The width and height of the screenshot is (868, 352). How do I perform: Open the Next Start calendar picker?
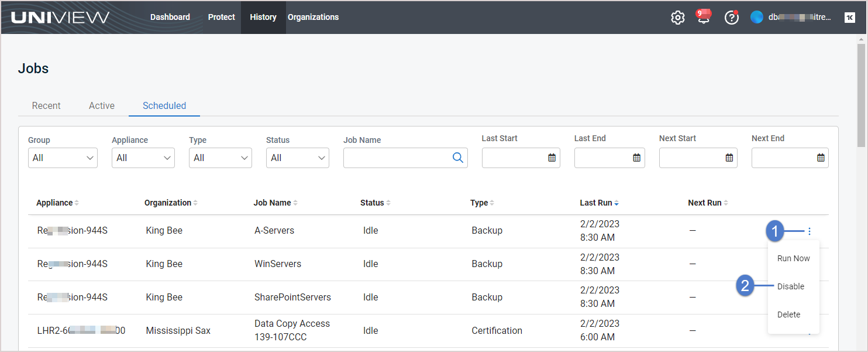tap(729, 158)
